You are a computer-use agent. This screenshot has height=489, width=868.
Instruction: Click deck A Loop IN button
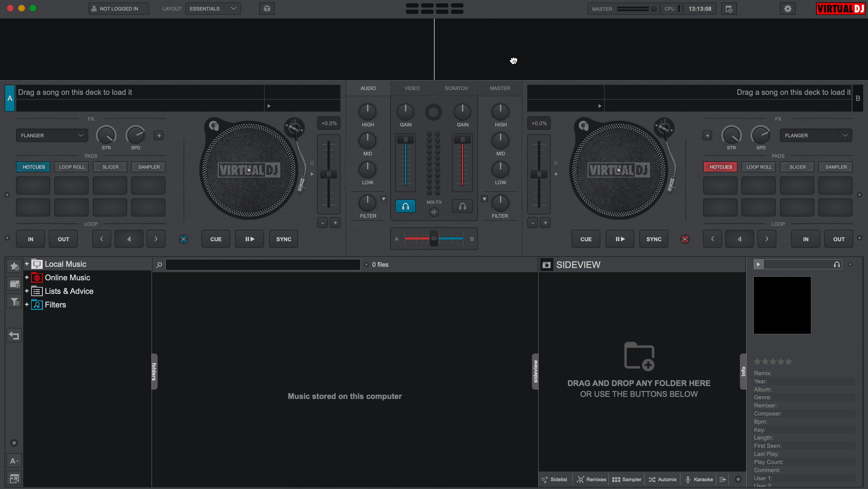30,239
